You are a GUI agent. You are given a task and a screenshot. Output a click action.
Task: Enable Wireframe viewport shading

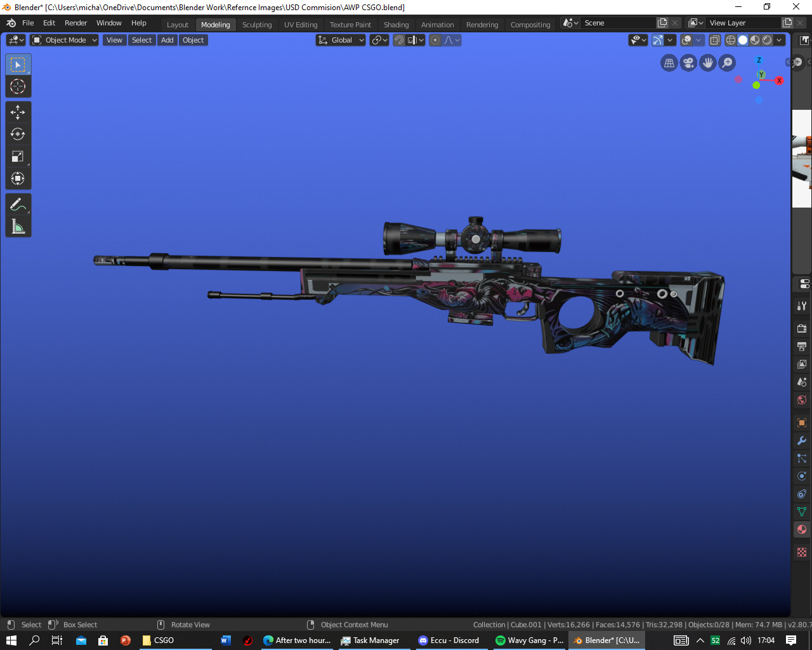730,40
